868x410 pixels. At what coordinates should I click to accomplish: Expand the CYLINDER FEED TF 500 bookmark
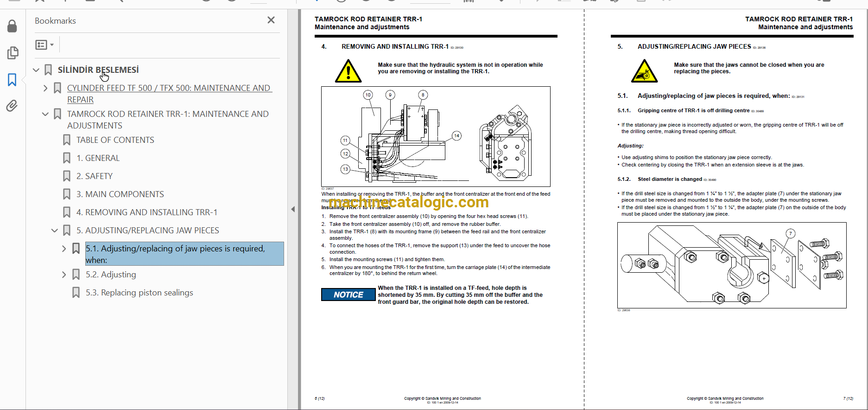tap(45, 88)
